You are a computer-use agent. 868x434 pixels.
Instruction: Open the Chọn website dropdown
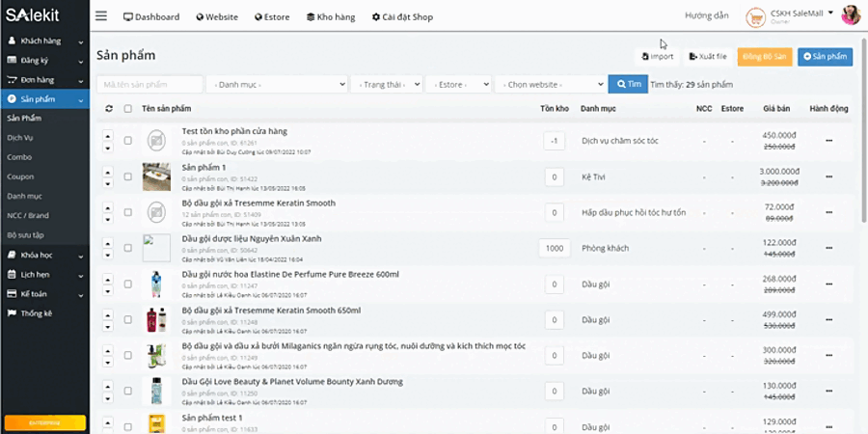[x=549, y=85]
